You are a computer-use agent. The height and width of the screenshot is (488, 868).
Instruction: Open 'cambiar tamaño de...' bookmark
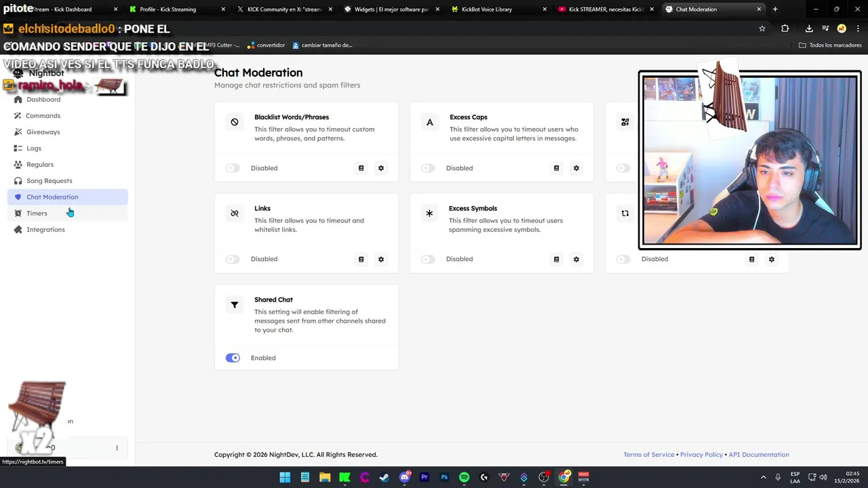(322, 45)
